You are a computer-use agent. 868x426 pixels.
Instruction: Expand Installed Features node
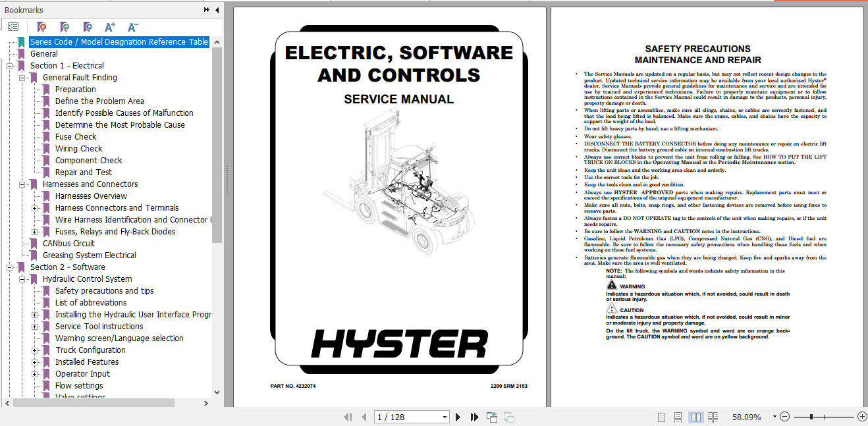click(35, 362)
